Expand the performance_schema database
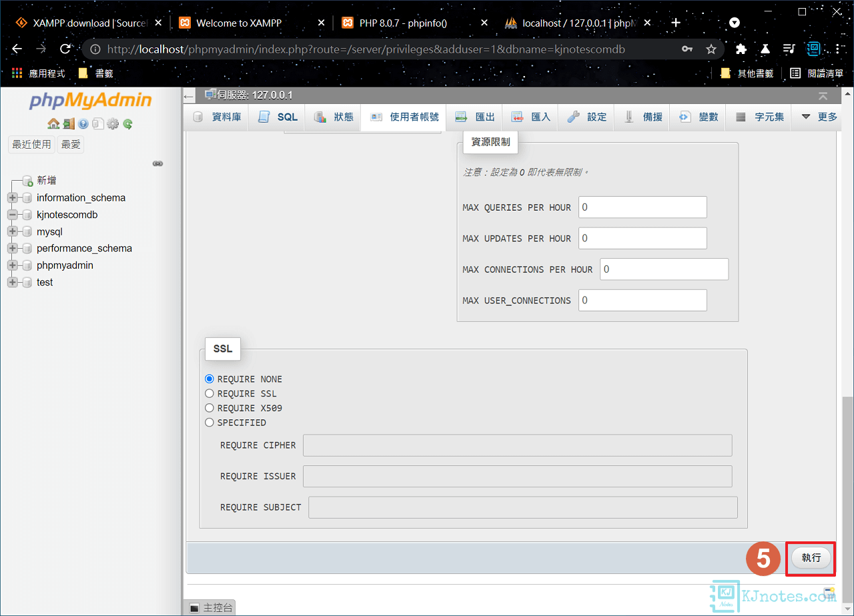The height and width of the screenshot is (616, 854). pyautogui.click(x=13, y=249)
